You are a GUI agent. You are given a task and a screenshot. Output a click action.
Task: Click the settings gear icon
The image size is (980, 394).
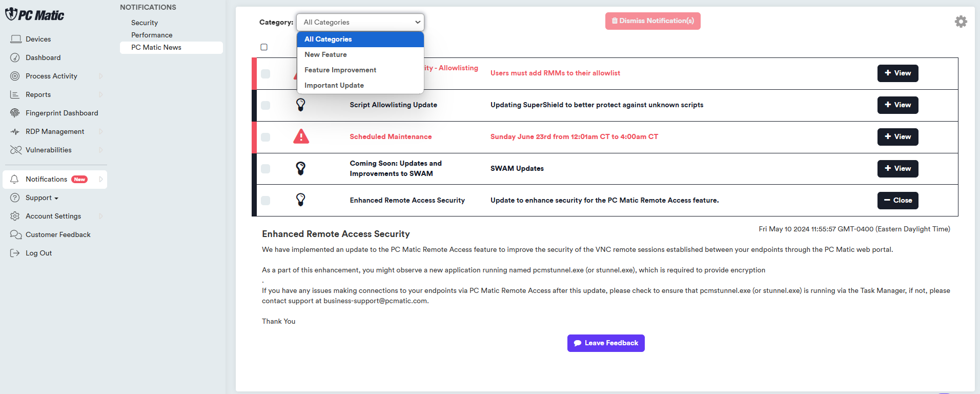point(961,22)
